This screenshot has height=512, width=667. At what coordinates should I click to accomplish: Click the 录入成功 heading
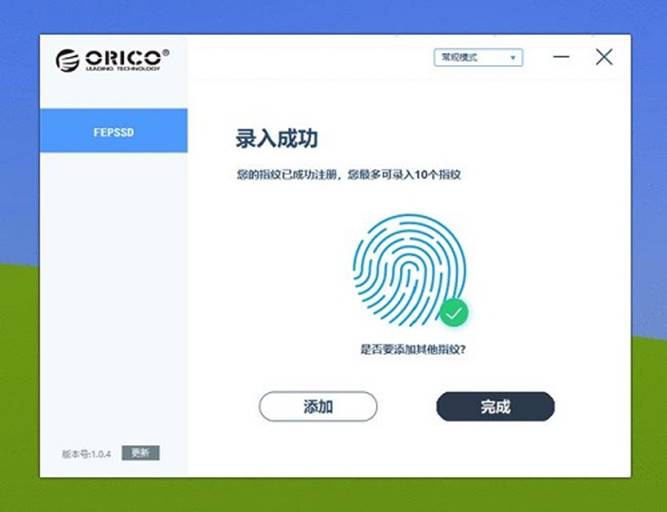tap(277, 139)
